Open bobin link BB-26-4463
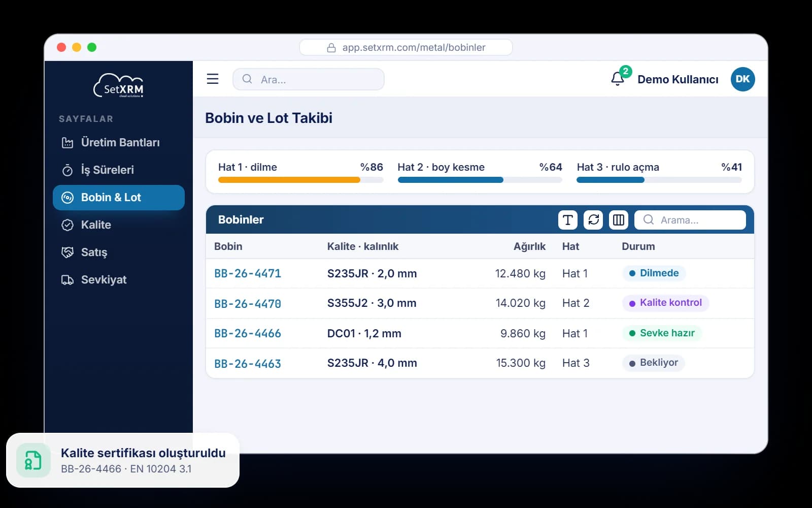Image resolution: width=812 pixels, height=508 pixels. (248, 364)
